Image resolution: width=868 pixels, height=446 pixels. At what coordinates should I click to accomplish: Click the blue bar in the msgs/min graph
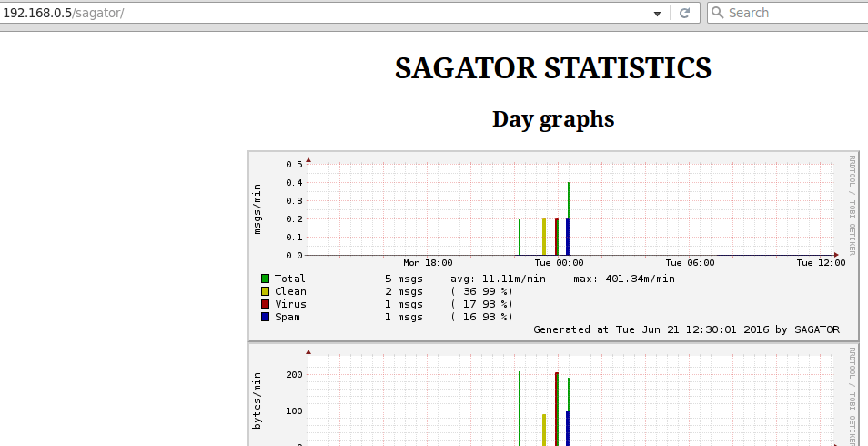click(x=567, y=238)
